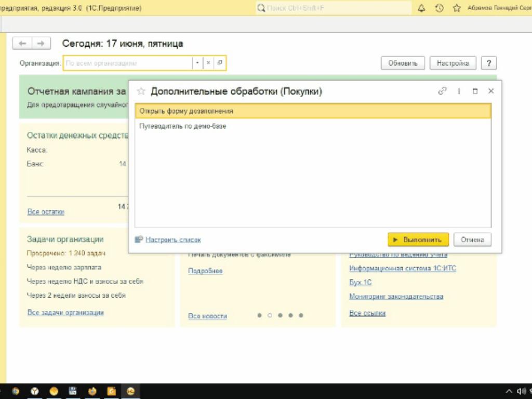Add the dialog to favorites with the star
Viewport: 532px width, 399px height.
tap(140, 91)
